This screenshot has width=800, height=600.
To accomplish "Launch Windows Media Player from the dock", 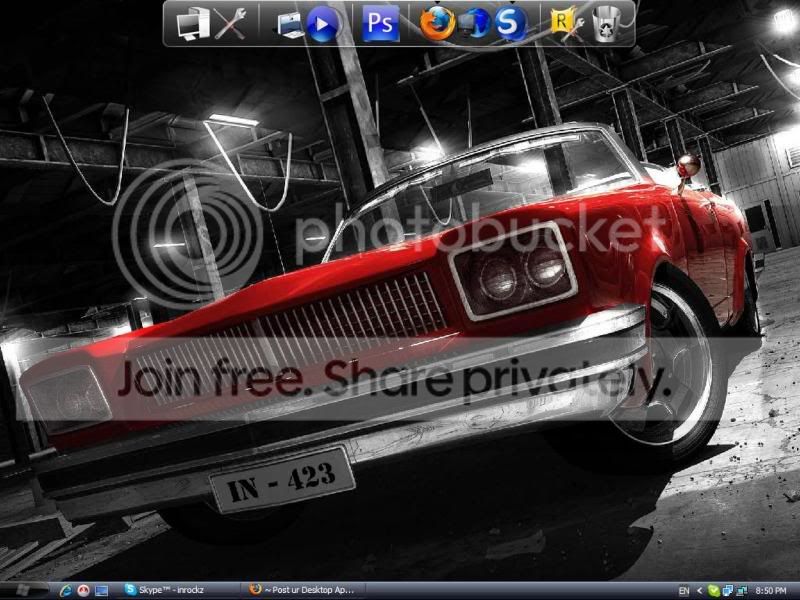I will (x=323, y=24).
